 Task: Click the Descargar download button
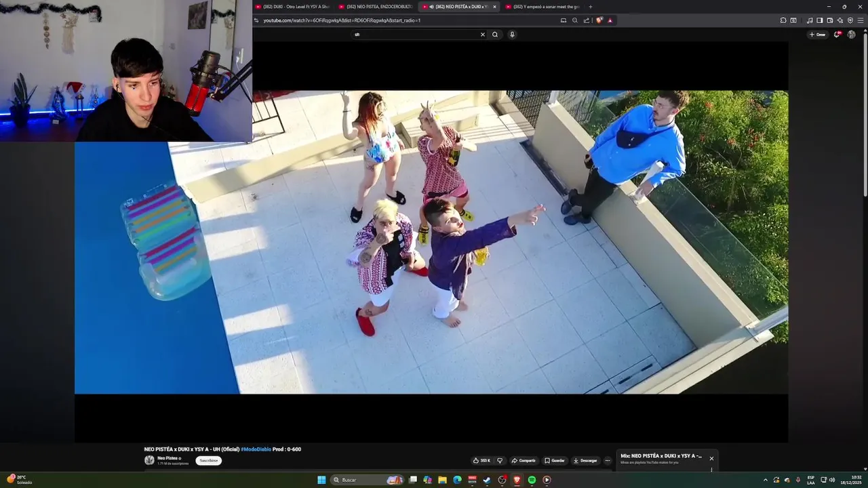tap(585, 460)
